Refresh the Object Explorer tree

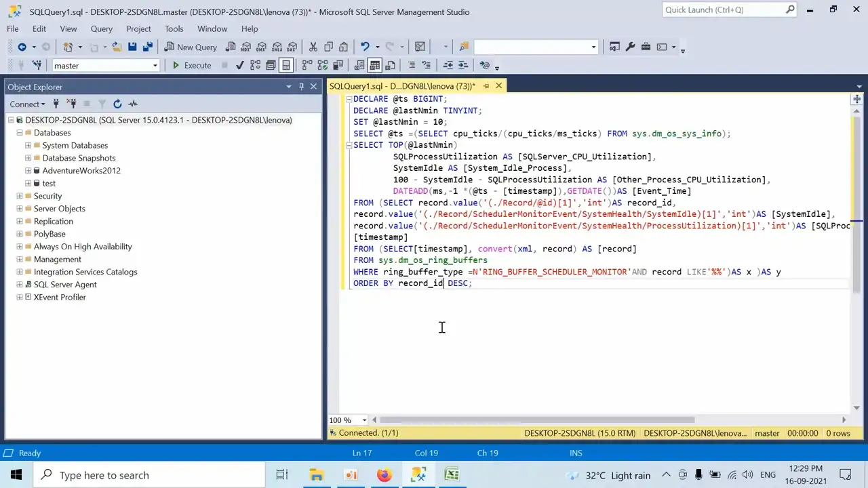[117, 104]
